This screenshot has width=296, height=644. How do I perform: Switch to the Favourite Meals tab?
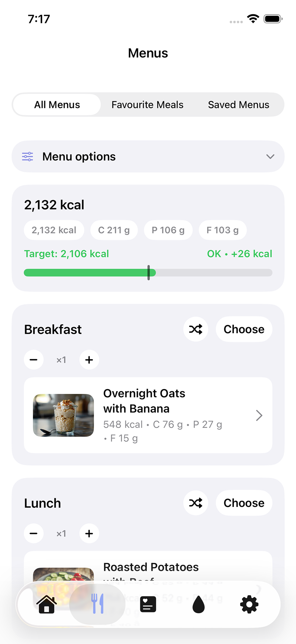tap(147, 105)
